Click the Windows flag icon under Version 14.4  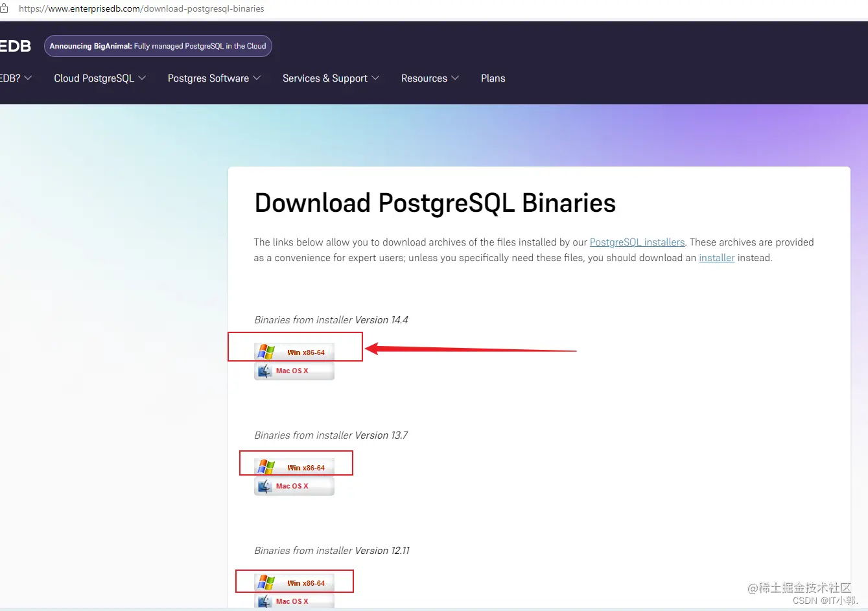tap(266, 352)
